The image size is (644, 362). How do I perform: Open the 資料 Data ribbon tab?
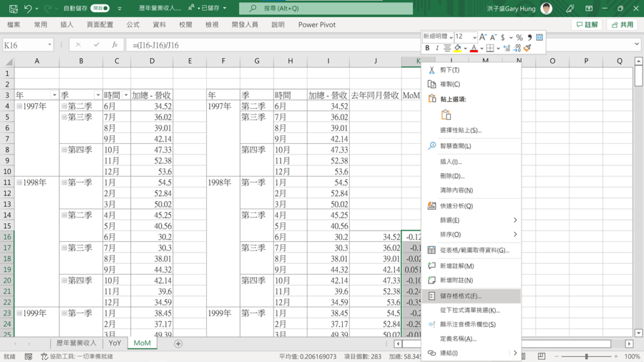159,25
